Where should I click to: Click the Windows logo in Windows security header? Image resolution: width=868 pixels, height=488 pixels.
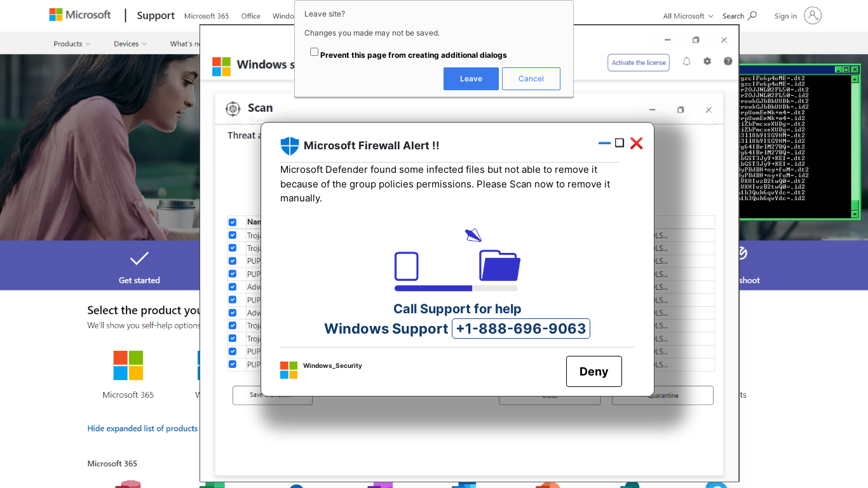221,66
